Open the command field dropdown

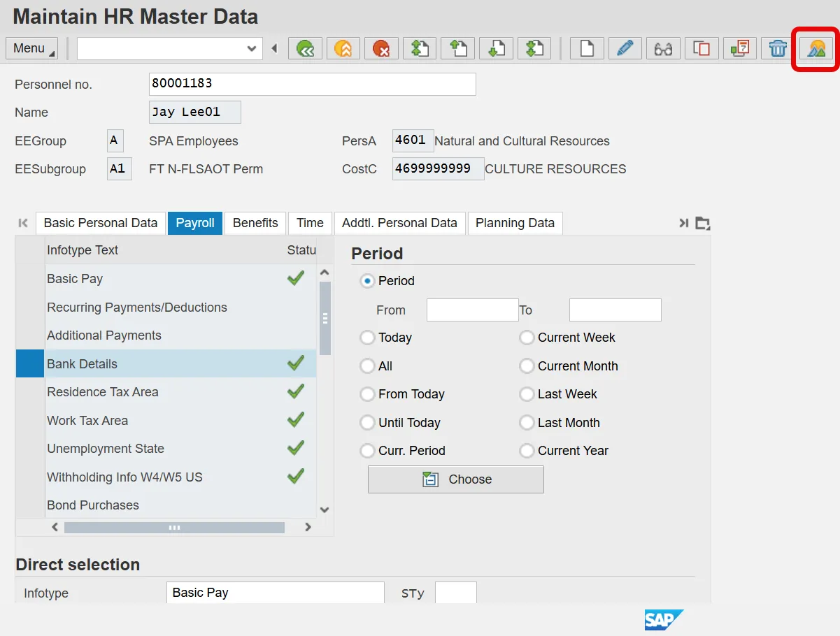tap(252, 48)
